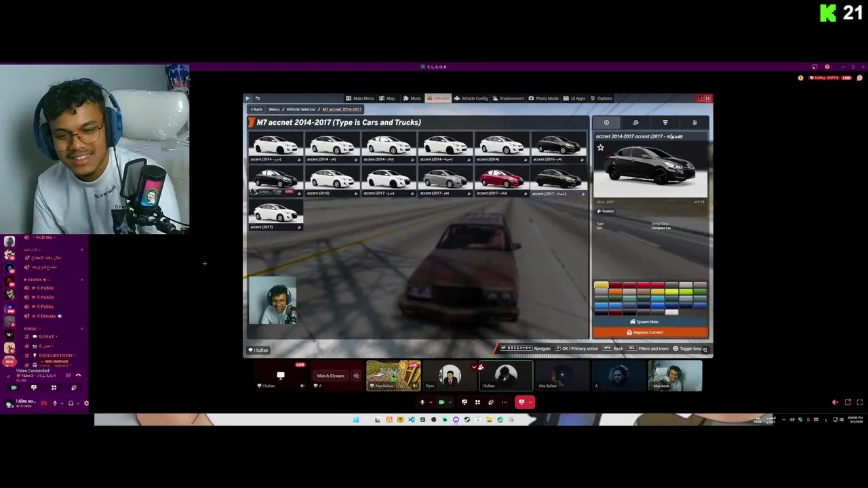Screen dimensions: 868x488
Task: Open the Mods menu item
Action: click(412, 98)
